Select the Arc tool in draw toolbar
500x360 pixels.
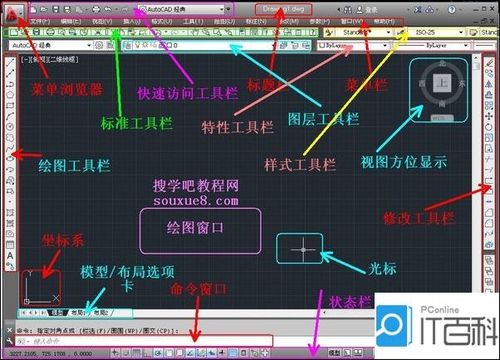pos(10,116)
